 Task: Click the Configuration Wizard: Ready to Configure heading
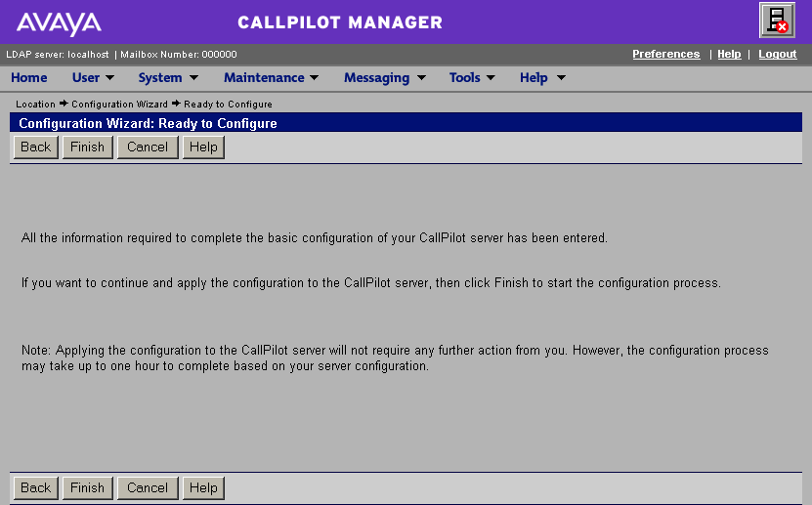(148, 123)
